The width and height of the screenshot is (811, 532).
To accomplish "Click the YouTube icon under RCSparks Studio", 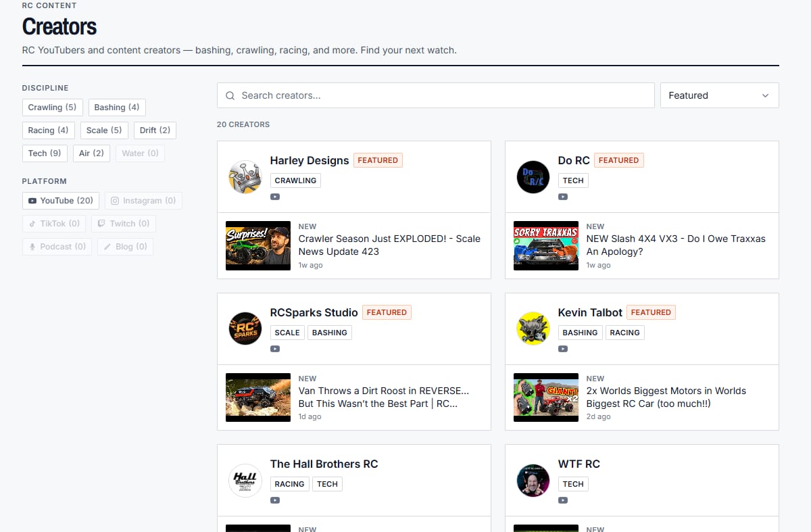I will pyautogui.click(x=275, y=349).
